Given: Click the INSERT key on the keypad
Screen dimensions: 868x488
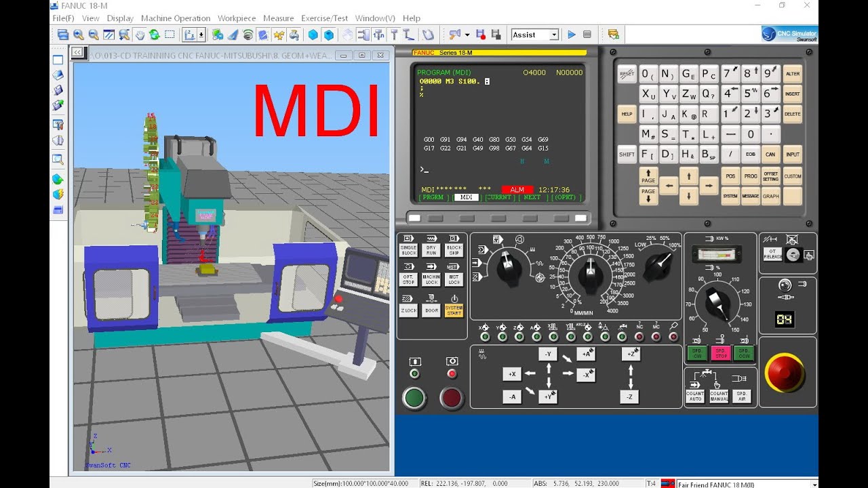Looking at the screenshot, I should tap(792, 94).
